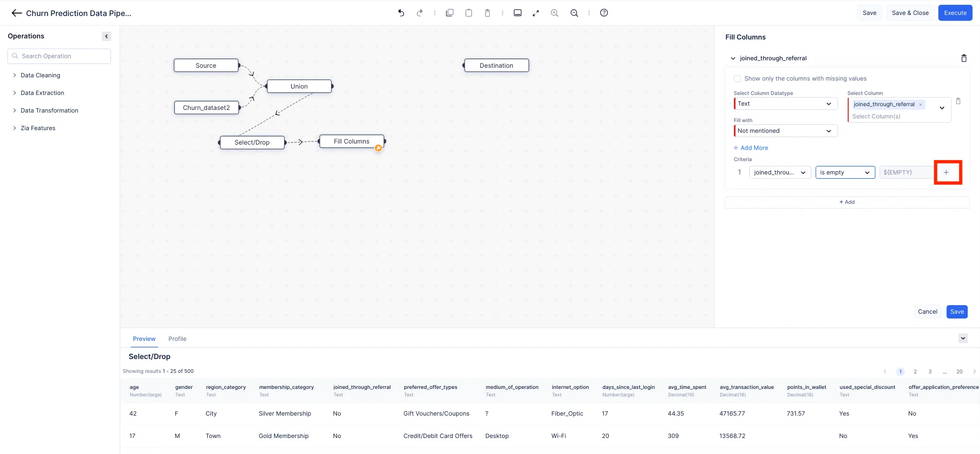
Task: Collapse the Operations sidebar panel
Action: (106, 36)
